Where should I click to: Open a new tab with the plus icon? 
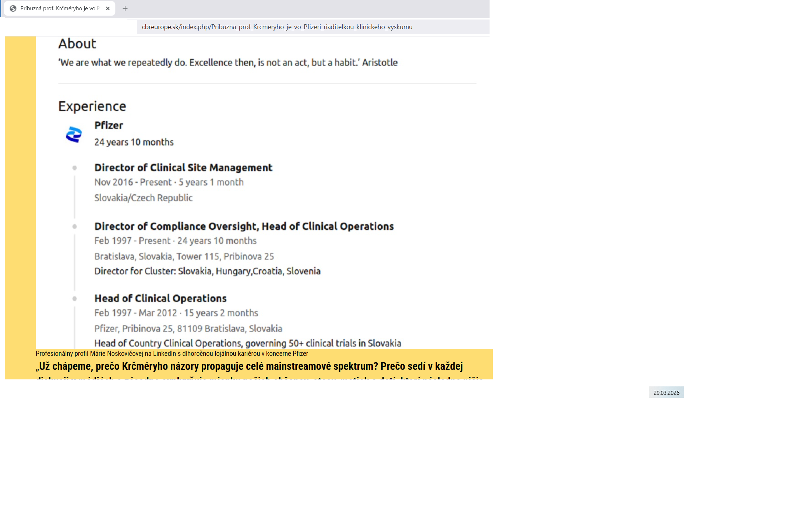point(125,8)
